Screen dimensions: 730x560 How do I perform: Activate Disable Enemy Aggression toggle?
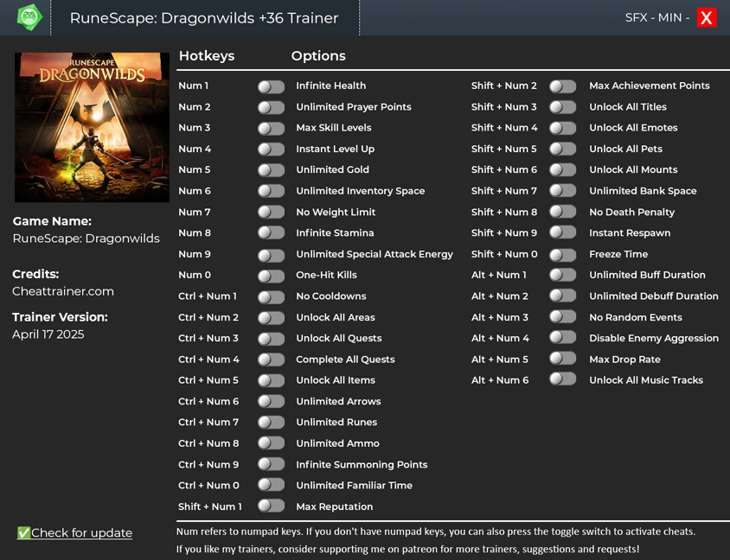(x=563, y=338)
